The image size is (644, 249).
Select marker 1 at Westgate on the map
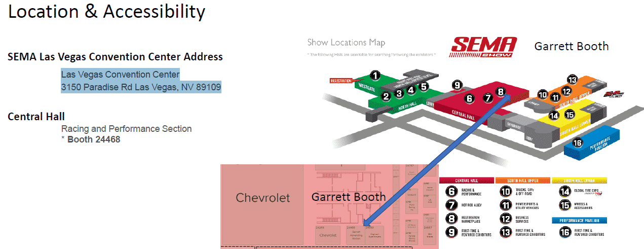(x=375, y=76)
